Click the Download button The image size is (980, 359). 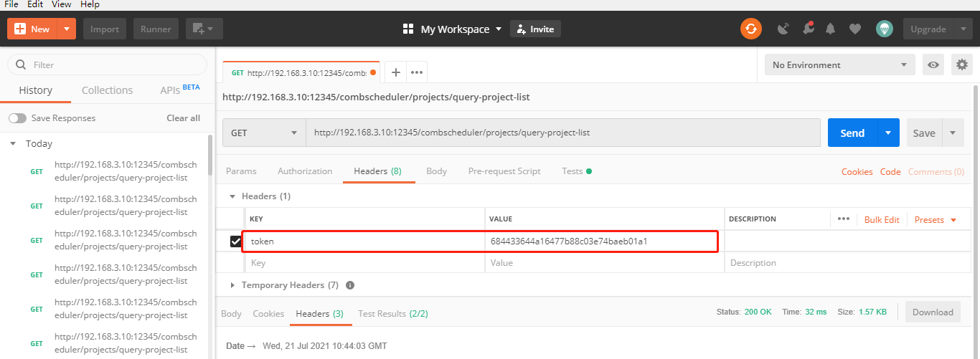933,312
